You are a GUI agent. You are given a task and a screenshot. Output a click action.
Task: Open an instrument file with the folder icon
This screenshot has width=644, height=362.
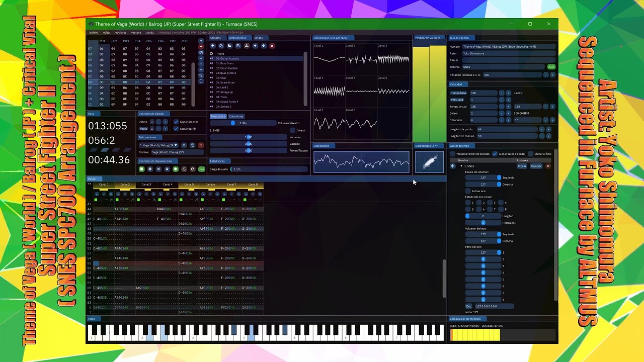pos(229,46)
